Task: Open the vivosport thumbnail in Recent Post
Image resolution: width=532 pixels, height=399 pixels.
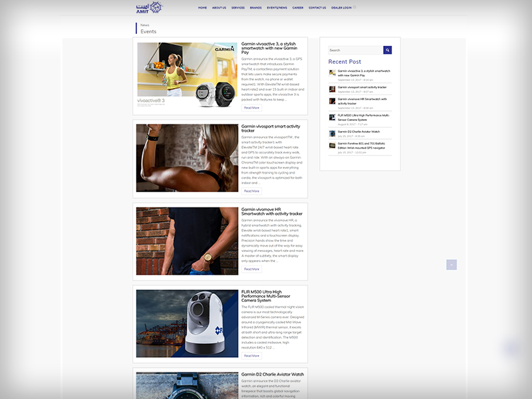Action: coord(332,88)
